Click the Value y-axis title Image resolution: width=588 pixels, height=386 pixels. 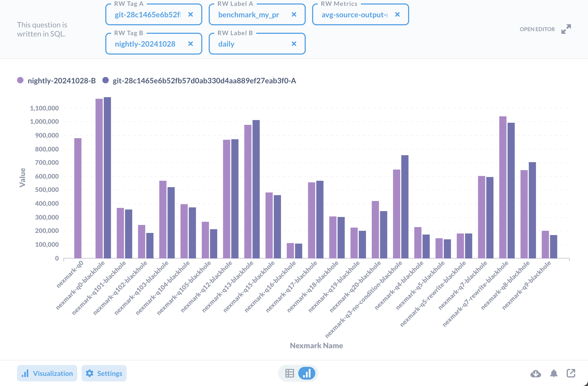[22, 178]
